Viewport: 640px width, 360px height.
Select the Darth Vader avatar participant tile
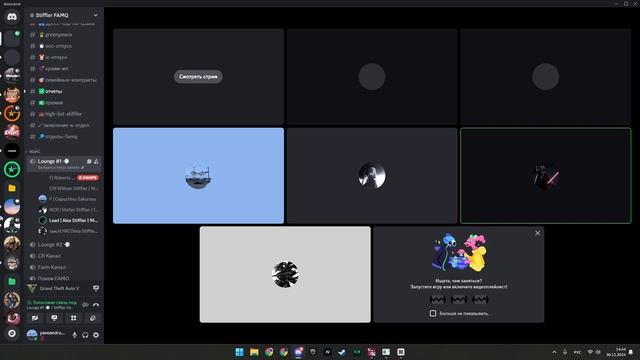pos(546,176)
